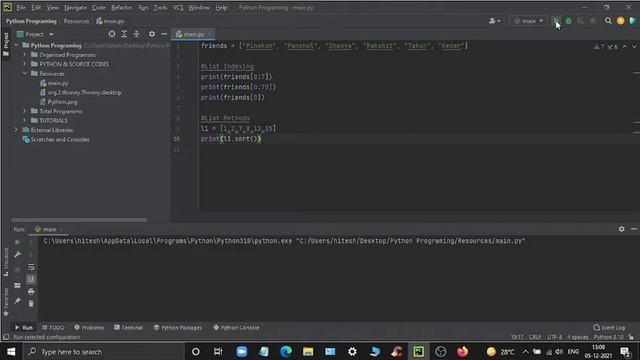The height and width of the screenshot is (360, 640).
Task: Hide the Run tool window
Action: [634, 229]
